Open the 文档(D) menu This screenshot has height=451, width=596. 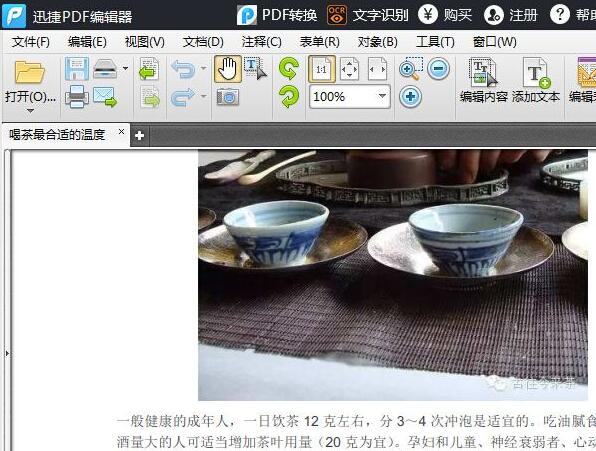click(203, 42)
